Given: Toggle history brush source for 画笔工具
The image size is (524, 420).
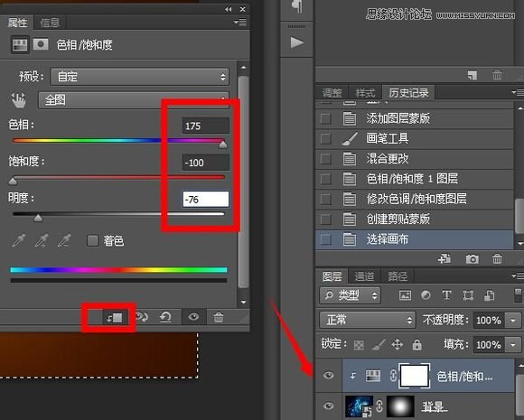Looking at the screenshot, I should click(x=326, y=138).
